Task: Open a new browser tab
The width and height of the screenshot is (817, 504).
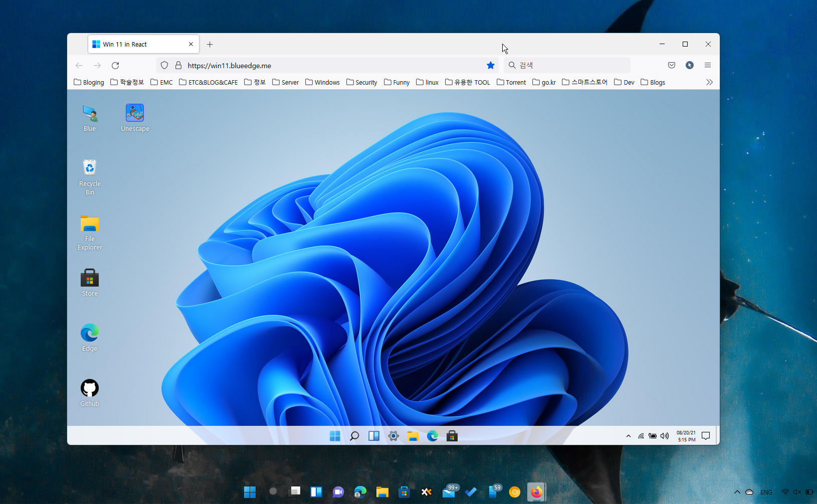Action: (x=210, y=44)
